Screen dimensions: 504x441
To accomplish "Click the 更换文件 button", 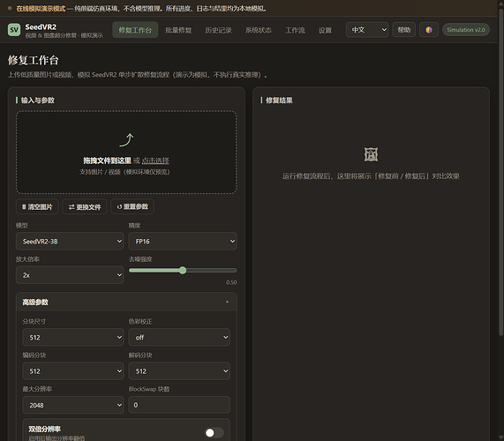I will point(85,206).
